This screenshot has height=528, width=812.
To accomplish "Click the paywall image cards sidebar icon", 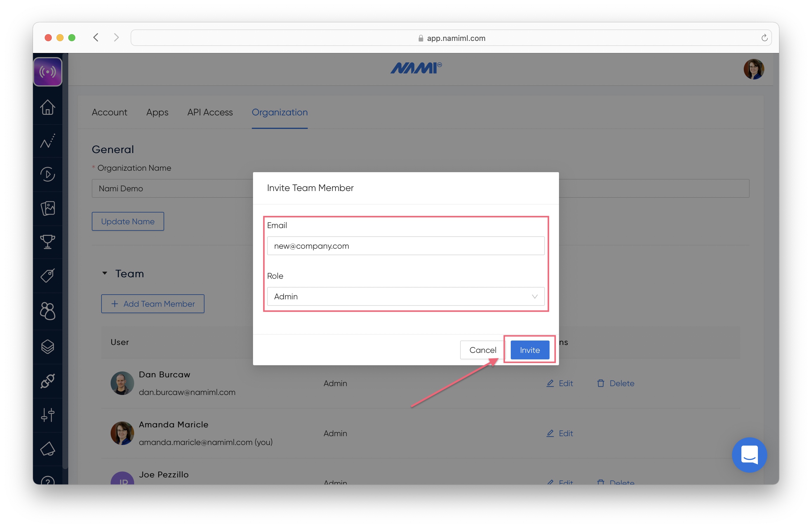I will tap(47, 208).
